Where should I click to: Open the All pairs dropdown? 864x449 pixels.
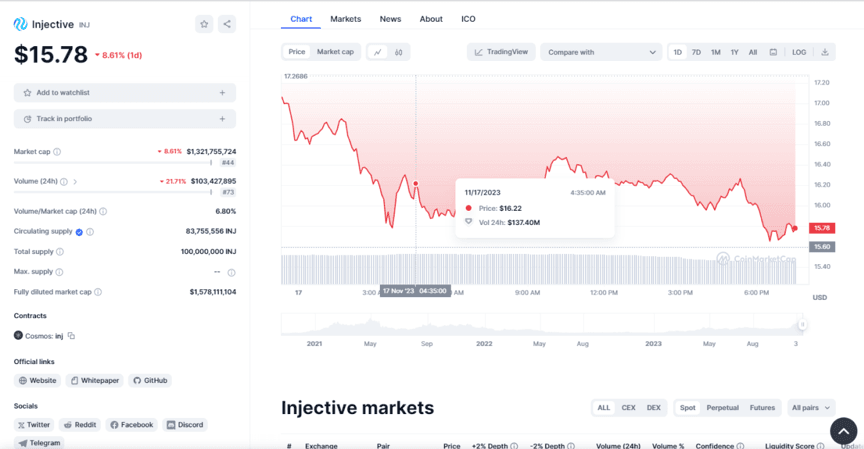click(x=810, y=408)
